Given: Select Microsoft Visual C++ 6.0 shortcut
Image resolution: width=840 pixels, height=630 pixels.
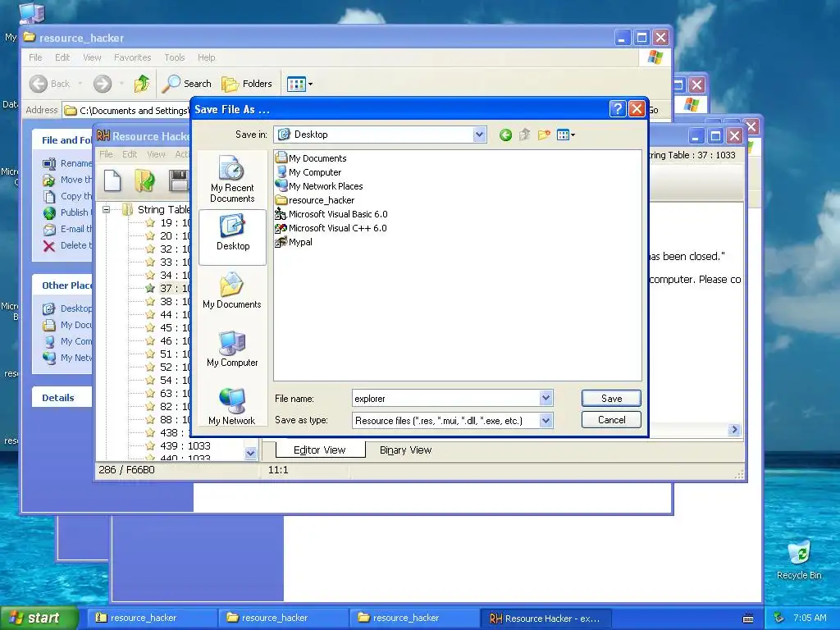Looking at the screenshot, I should tap(331, 228).
